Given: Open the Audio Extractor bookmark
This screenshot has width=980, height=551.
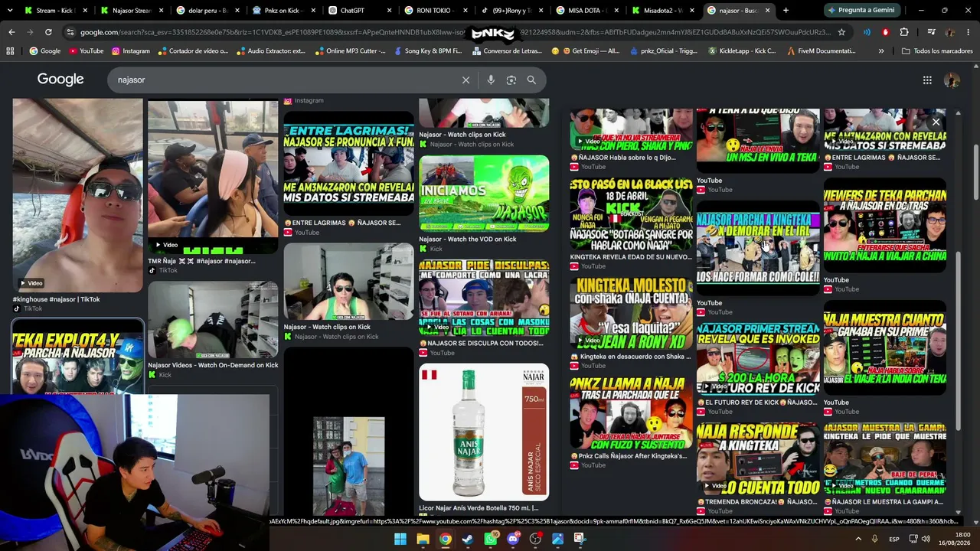Looking at the screenshot, I should pyautogui.click(x=271, y=51).
